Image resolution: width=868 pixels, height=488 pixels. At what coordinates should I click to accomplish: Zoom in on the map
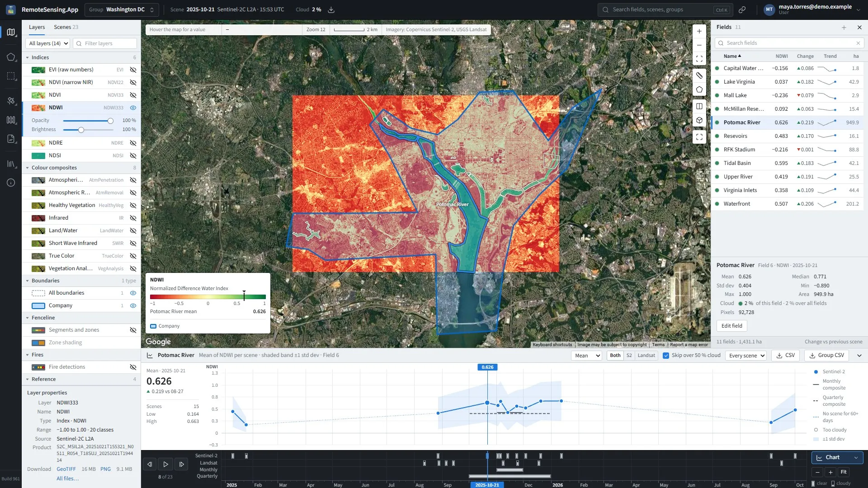click(699, 31)
